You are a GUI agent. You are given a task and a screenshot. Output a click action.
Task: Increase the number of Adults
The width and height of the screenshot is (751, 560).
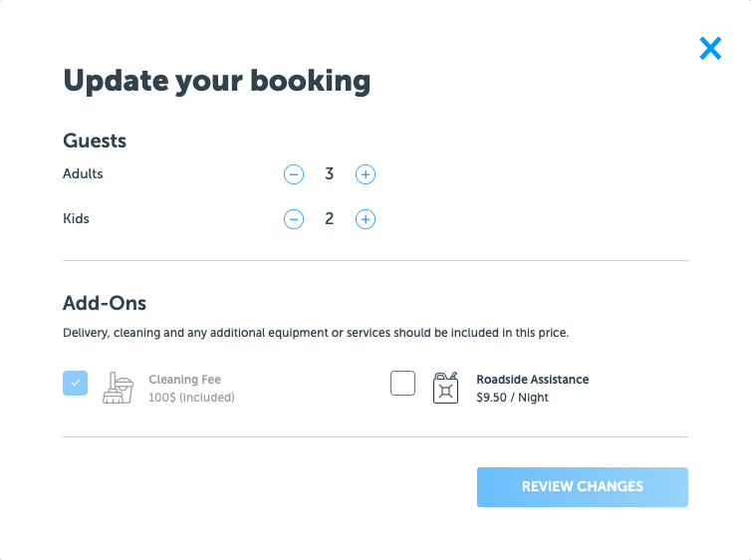pyautogui.click(x=366, y=174)
